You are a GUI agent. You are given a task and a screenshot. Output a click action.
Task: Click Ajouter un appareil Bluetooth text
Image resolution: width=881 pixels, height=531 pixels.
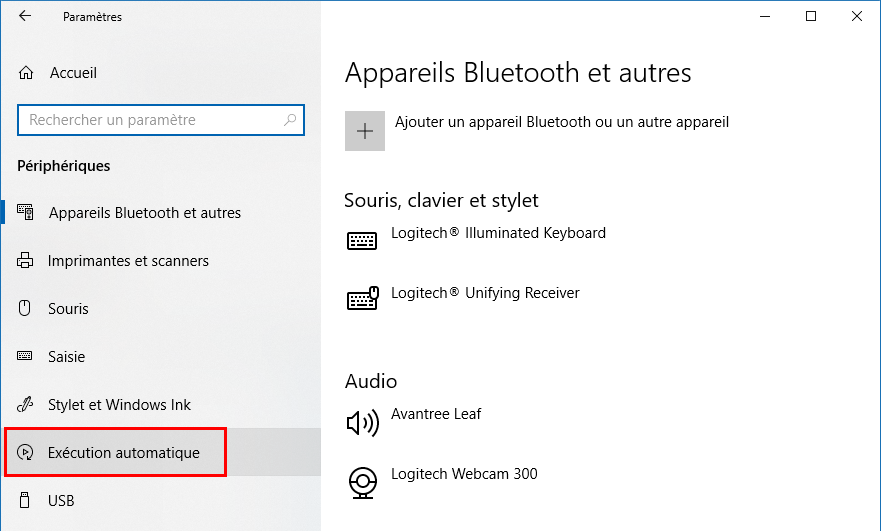(x=562, y=122)
